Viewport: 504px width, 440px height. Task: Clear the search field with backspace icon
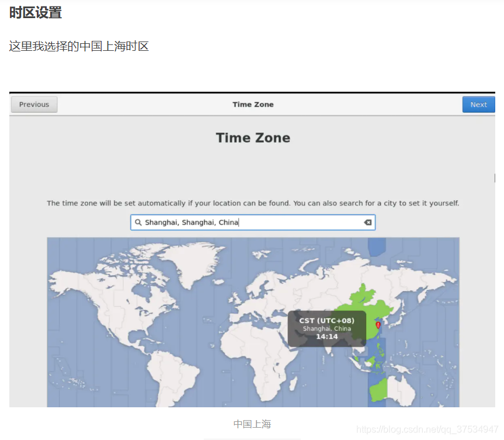tap(368, 222)
